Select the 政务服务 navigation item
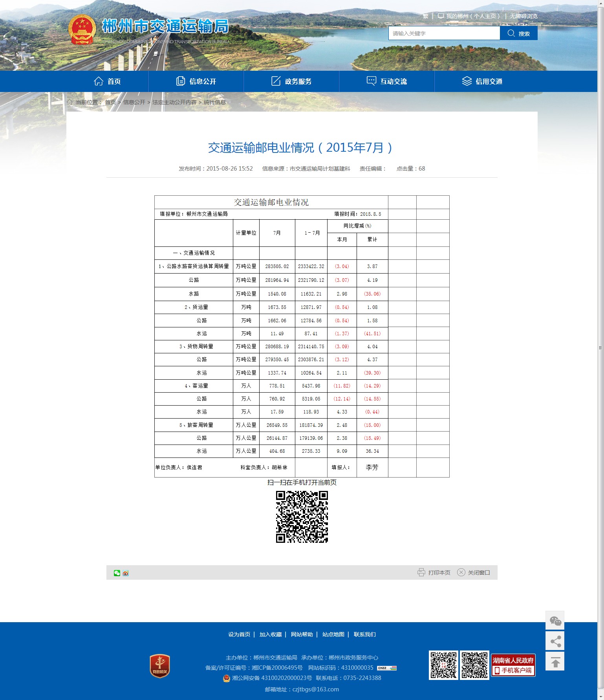604x700 pixels. click(x=291, y=81)
